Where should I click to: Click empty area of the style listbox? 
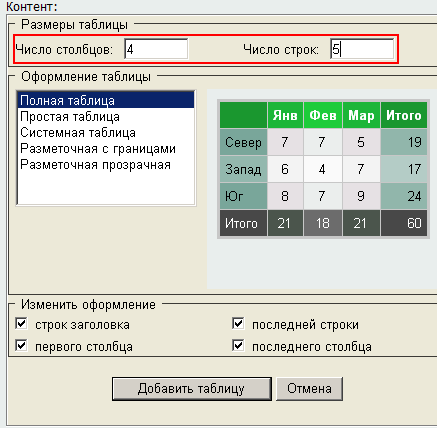[x=106, y=188]
